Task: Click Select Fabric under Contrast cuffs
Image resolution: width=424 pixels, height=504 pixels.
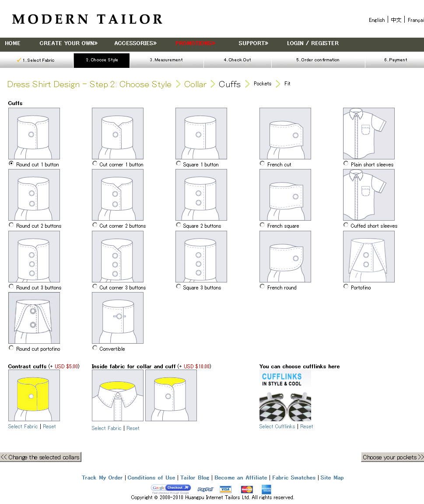Action: click(23, 426)
